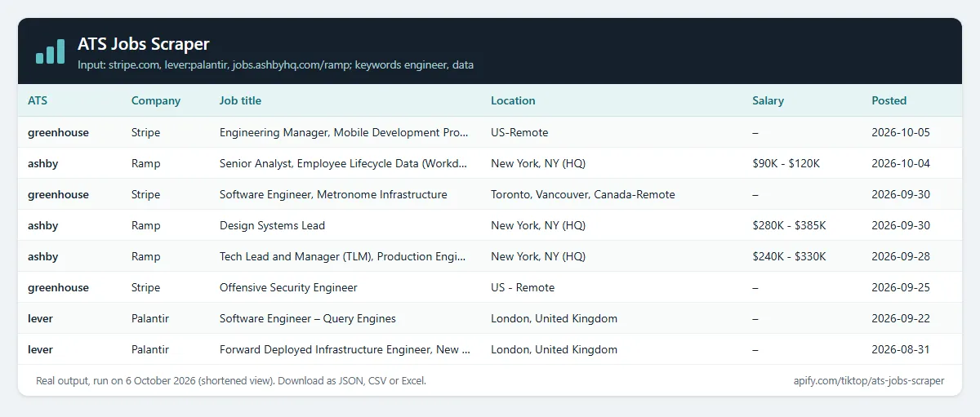
Task: Click Ramp company in Design Systems Lead row
Action: point(147,224)
